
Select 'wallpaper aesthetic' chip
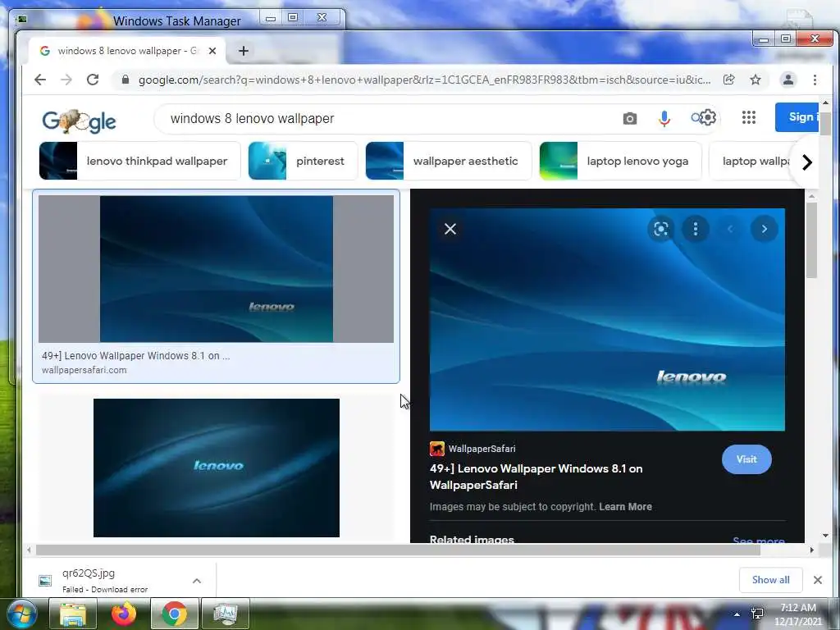click(x=449, y=161)
